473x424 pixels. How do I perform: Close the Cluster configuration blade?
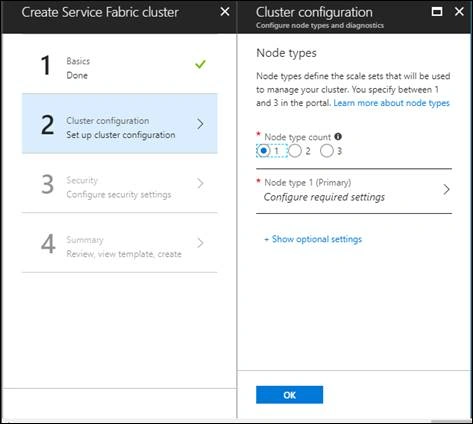tap(459, 11)
